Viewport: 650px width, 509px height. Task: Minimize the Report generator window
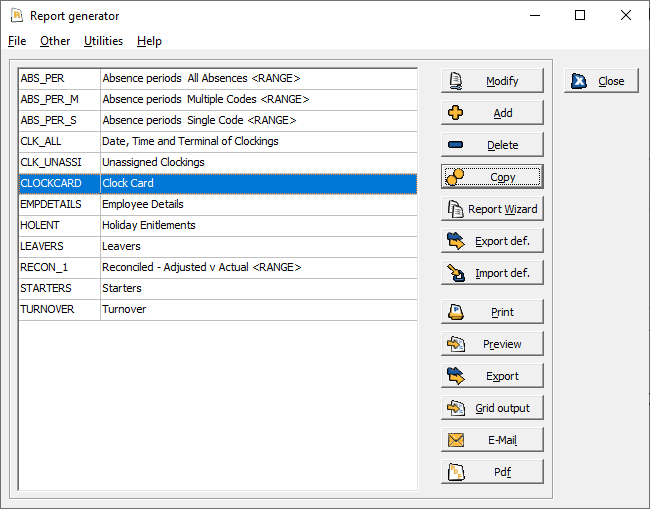(535, 15)
